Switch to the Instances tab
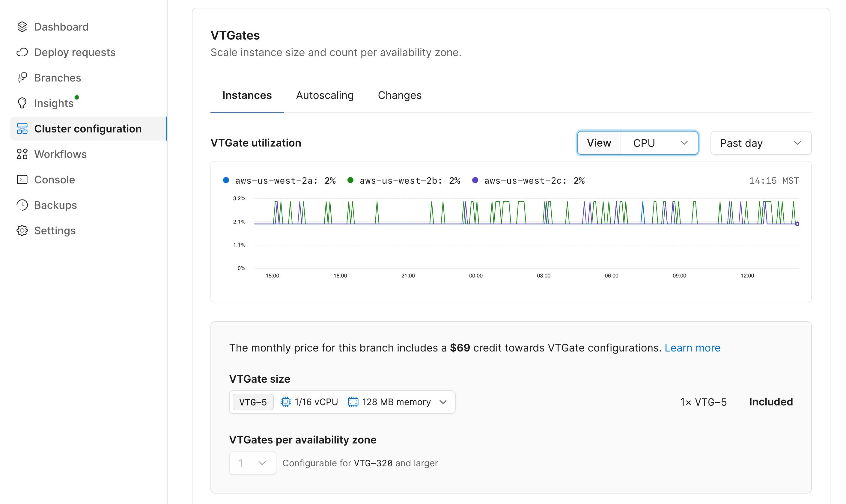 247,95
